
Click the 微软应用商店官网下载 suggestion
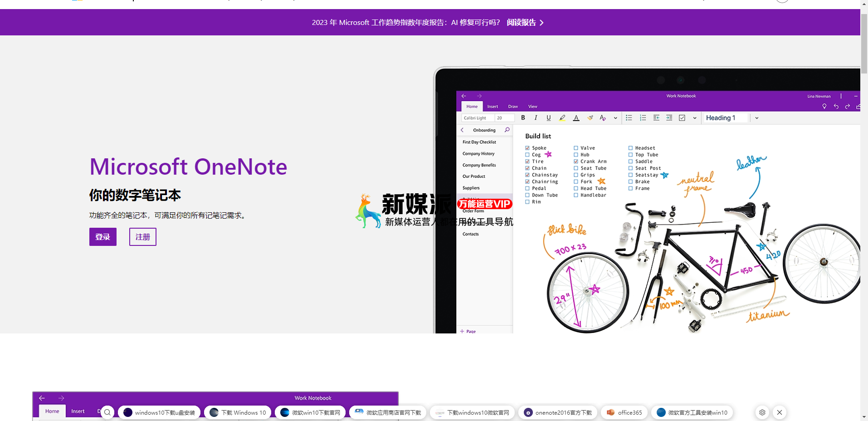(x=388, y=412)
